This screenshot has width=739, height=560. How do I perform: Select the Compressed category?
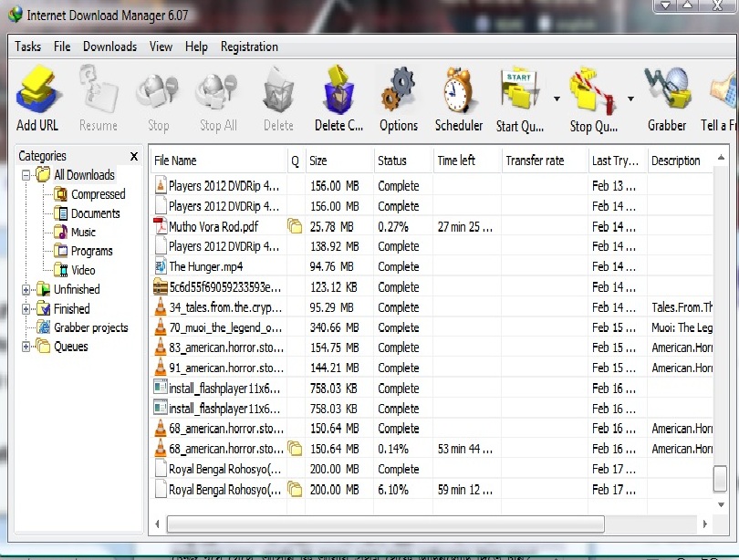(x=98, y=194)
